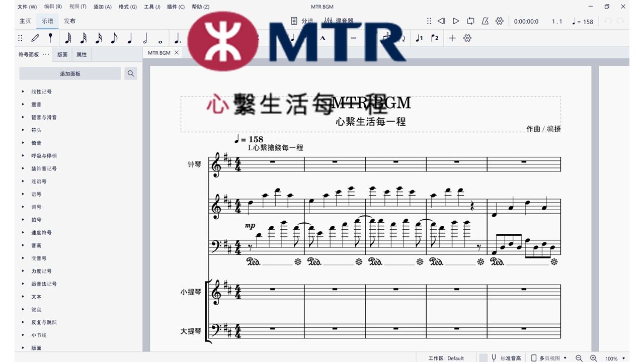The width and height of the screenshot is (644, 362).
Task: Click the 工作区: Default workspace label
Action: coord(446,358)
